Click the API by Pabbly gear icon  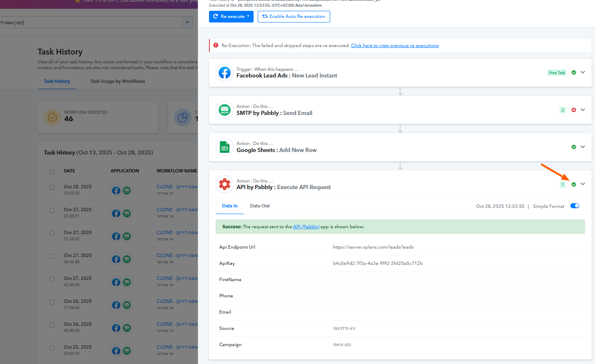[224, 184]
